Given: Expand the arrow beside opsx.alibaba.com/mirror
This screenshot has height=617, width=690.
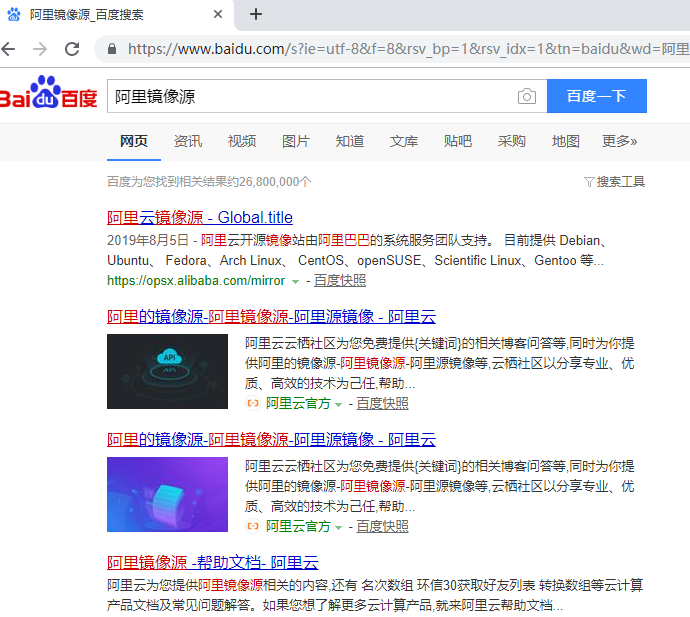Looking at the screenshot, I should [x=295, y=282].
